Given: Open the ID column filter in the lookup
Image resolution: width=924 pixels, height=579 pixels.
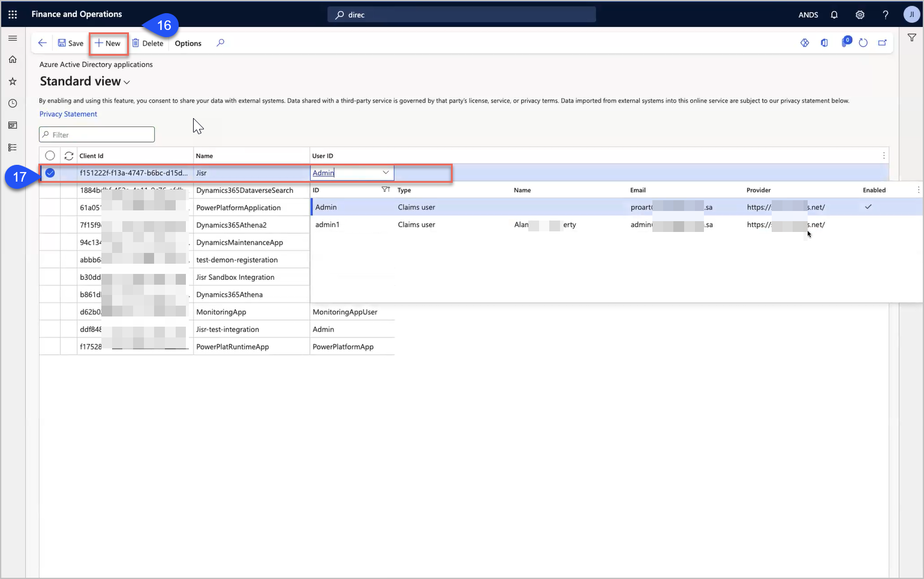Looking at the screenshot, I should [386, 190].
